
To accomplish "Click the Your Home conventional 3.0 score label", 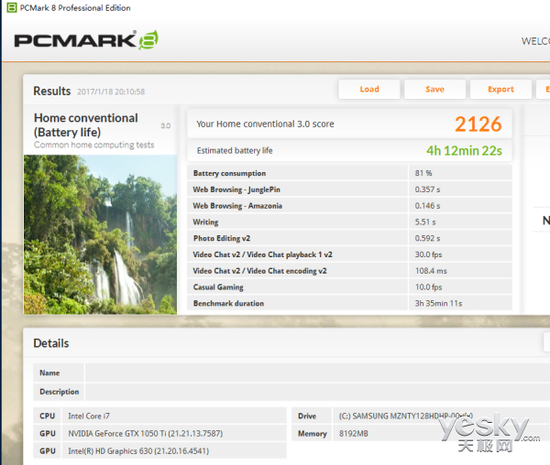I will click(x=265, y=124).
